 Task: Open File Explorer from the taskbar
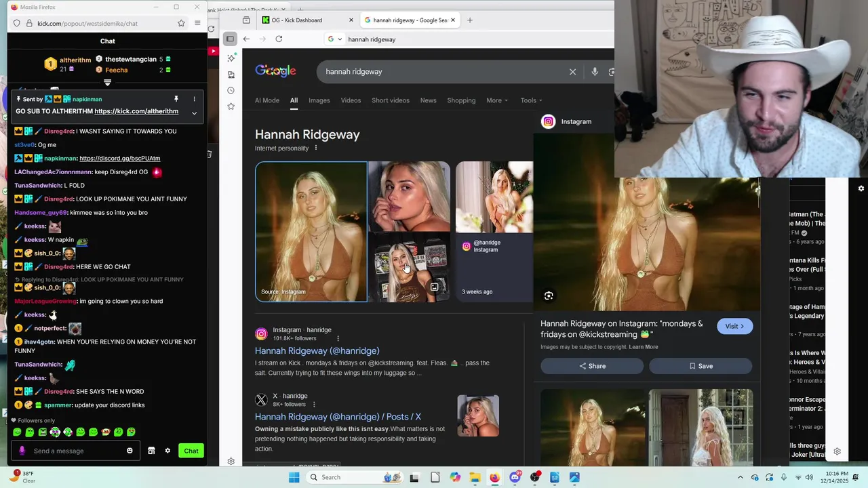475,477
